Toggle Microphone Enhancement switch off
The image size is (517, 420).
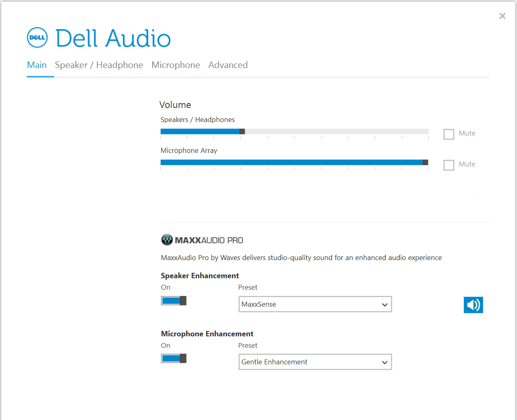coord(174,358)
